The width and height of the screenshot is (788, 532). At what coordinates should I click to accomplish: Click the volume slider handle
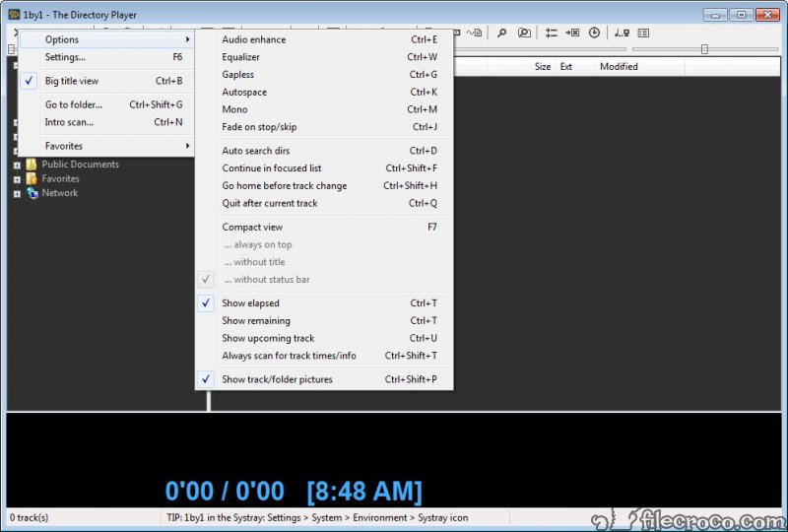[704, 49]
